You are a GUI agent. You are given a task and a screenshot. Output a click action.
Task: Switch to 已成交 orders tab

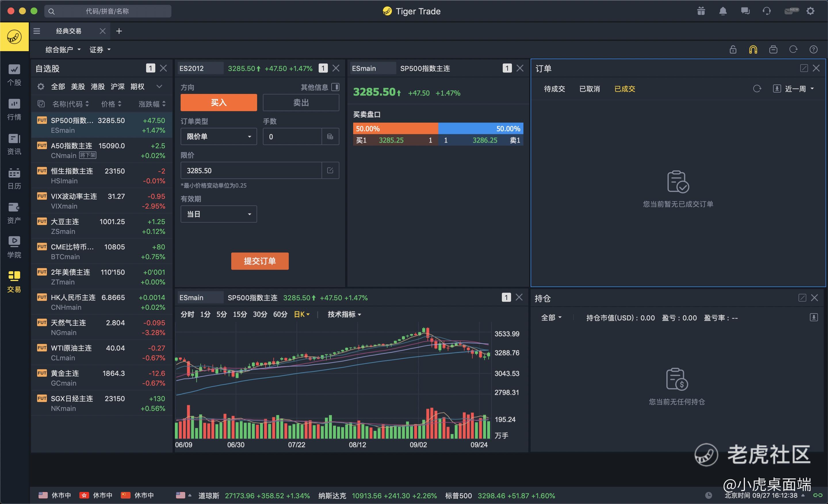(x=625, y=89)
